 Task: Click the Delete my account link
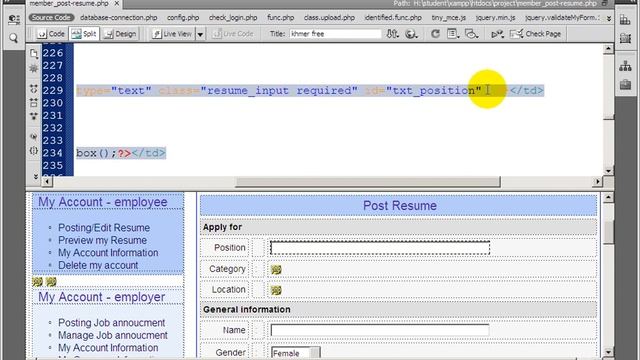(98, 265)
